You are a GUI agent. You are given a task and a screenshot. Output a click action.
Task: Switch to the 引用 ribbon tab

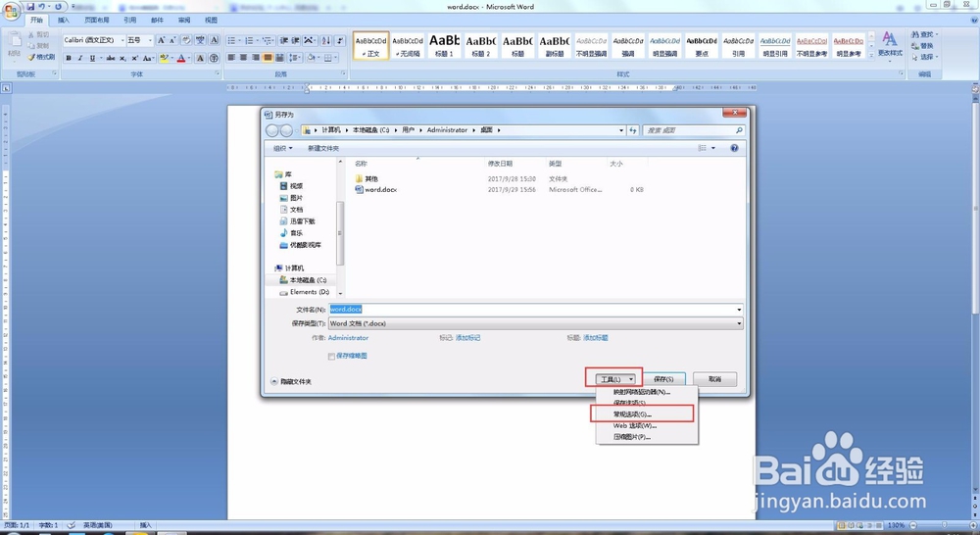[130, 20]
